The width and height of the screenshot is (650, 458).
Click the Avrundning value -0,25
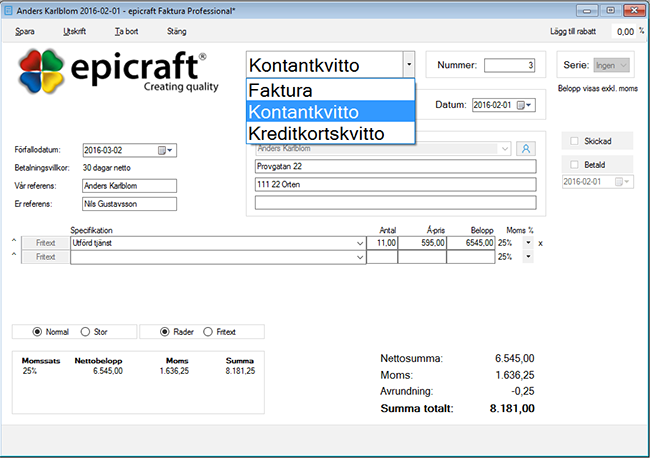pyautogui.click(x=523, y=391)
